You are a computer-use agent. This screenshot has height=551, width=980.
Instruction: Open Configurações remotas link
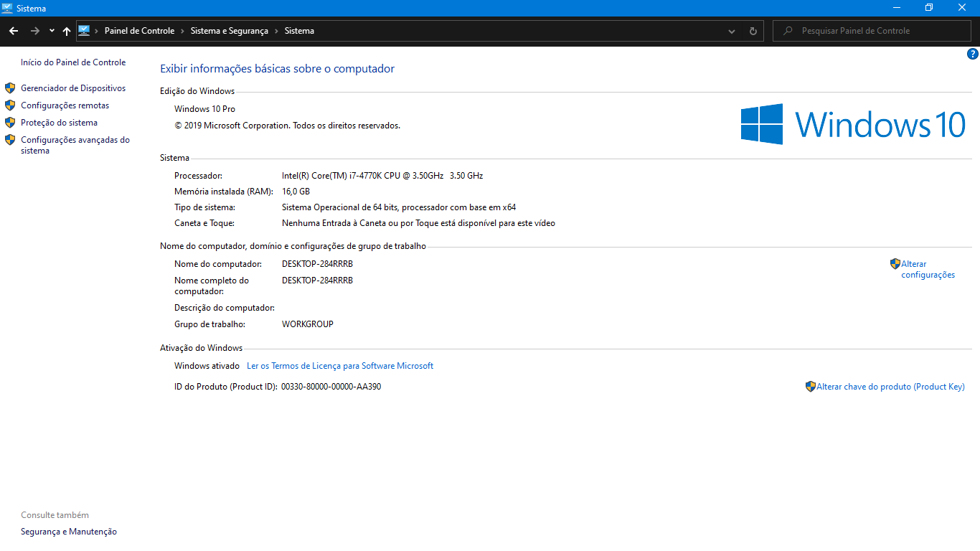[65, 105]
